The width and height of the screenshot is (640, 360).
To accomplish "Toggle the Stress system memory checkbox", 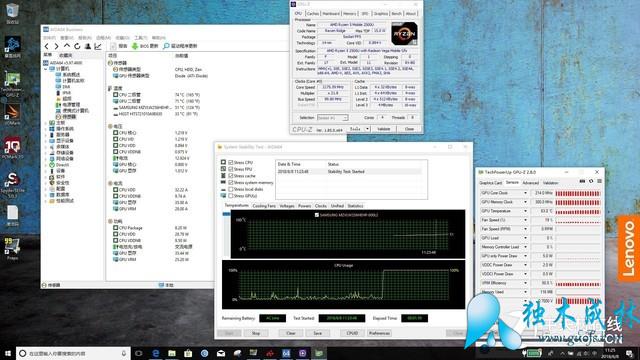I will point(231,182).
